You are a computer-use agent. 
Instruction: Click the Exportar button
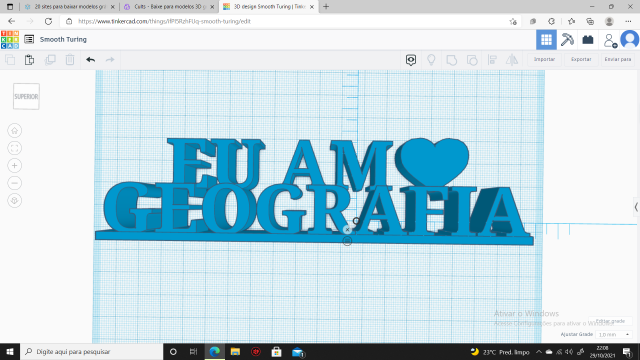[581, 60]
